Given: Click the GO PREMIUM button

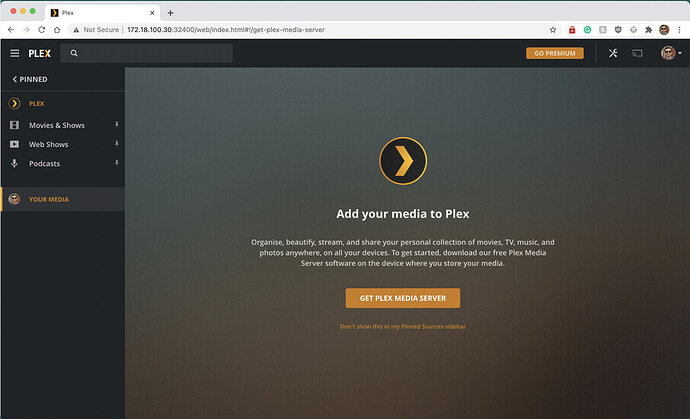Looking at the screenshot, I should (554, 53).
